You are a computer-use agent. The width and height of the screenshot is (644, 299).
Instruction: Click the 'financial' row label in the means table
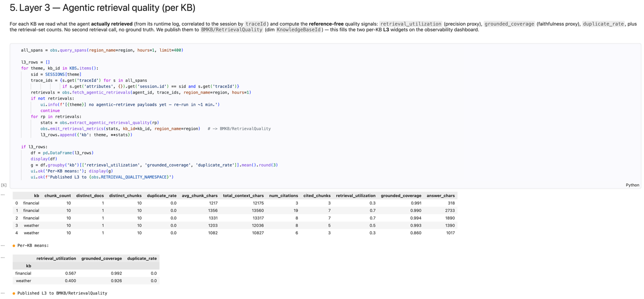click(23, 273)
